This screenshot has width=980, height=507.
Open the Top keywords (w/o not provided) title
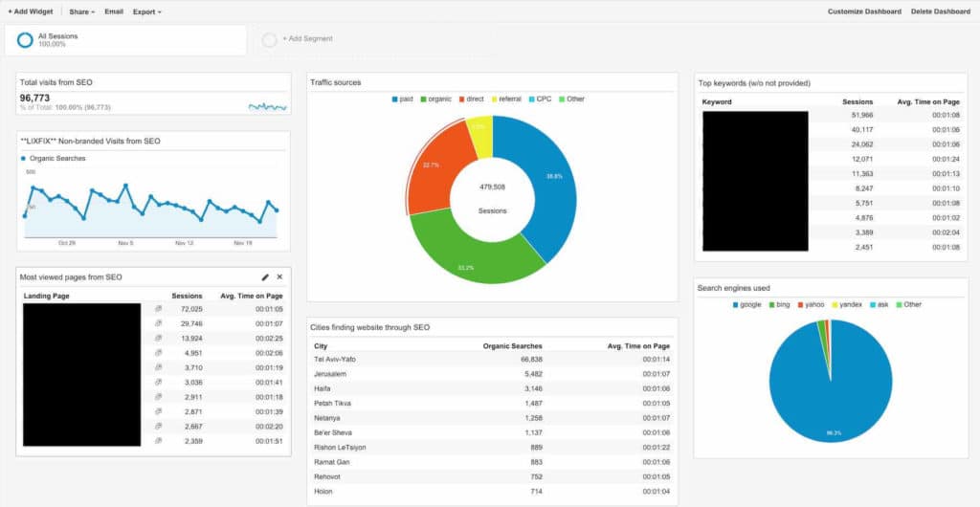(754, 83)
